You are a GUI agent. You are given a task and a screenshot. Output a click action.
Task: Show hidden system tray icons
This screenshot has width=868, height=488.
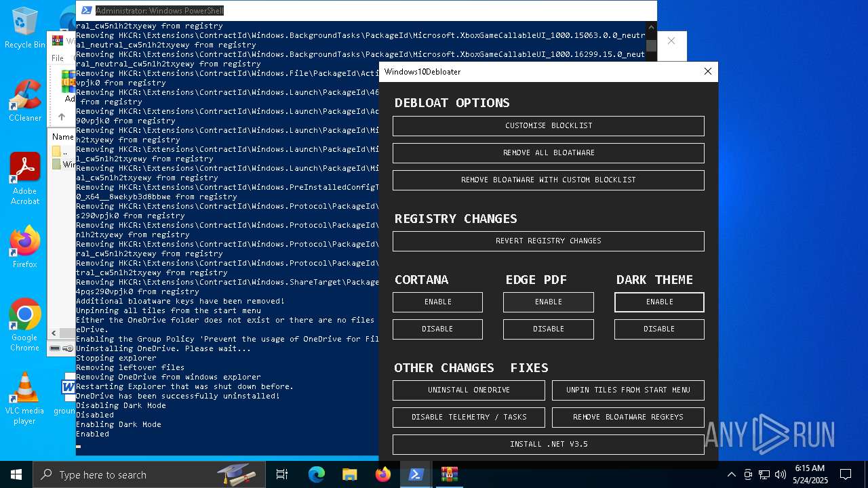pyautogui.click(x=731, y=474)
